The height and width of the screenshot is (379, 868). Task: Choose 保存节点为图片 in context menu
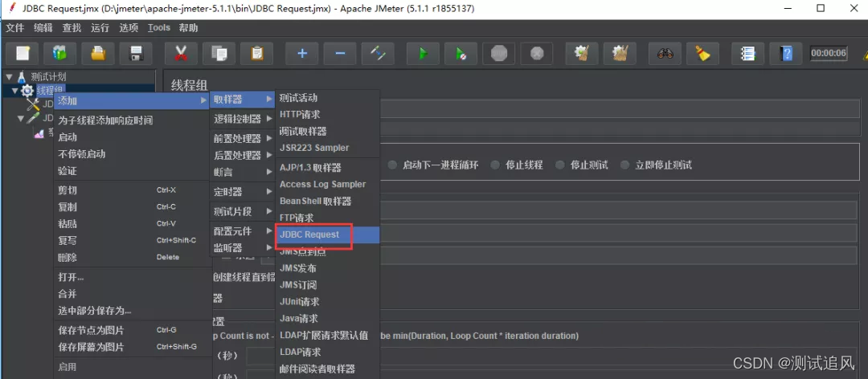click(131, 330)
